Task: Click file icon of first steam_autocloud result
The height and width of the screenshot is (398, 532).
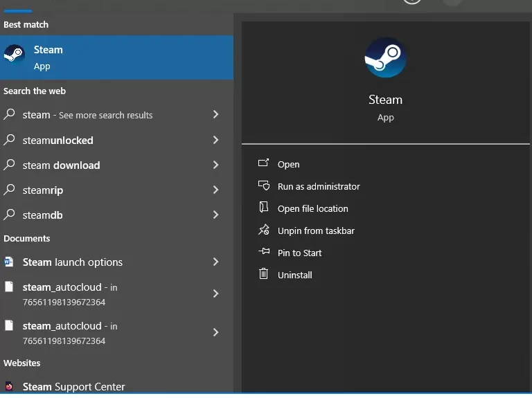Action: pos(9,287)
